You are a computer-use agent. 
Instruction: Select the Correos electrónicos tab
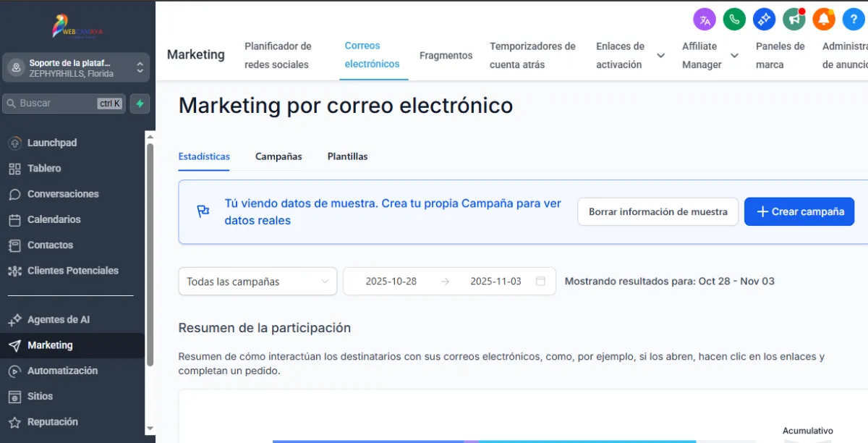pos(372,55)
